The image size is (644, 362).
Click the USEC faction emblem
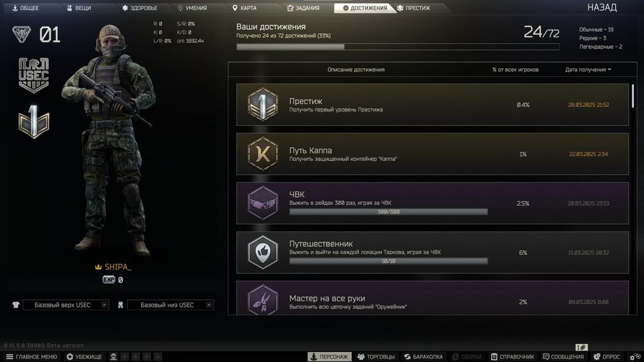(34, 75)
